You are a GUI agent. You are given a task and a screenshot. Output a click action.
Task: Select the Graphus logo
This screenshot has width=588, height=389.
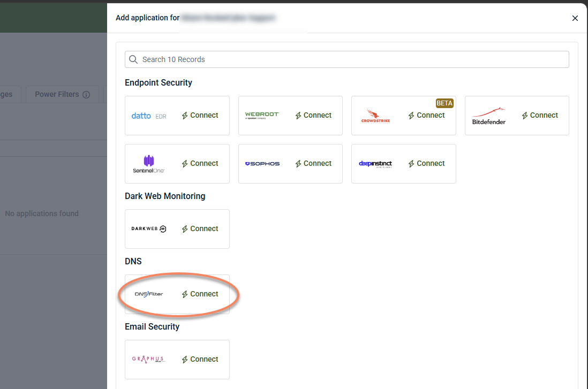(x=148, y=359)
